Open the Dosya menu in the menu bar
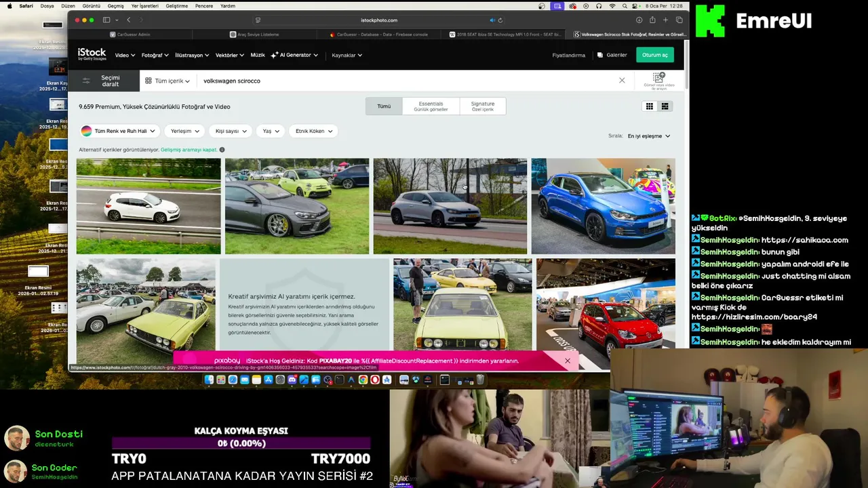The image size is (868, 488). 47,6
